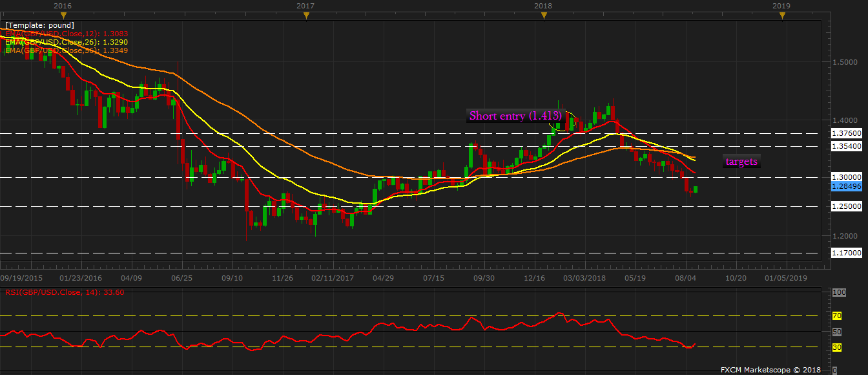
Task: Click the 1.30000 horizontal line label
Action: (x=845, y=177)
